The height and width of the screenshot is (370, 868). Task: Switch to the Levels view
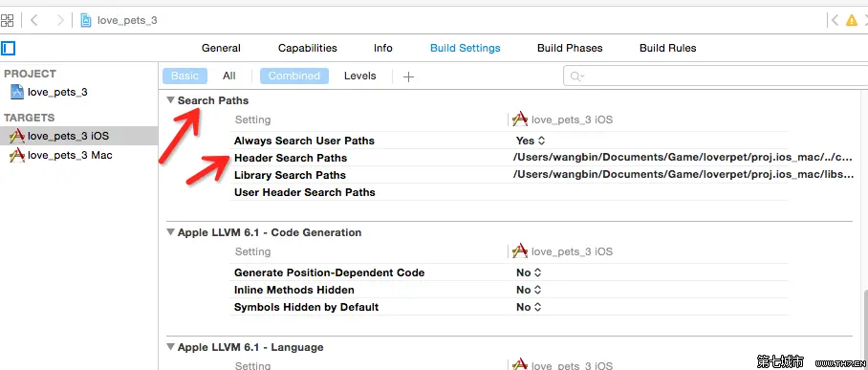coord(359,76)
